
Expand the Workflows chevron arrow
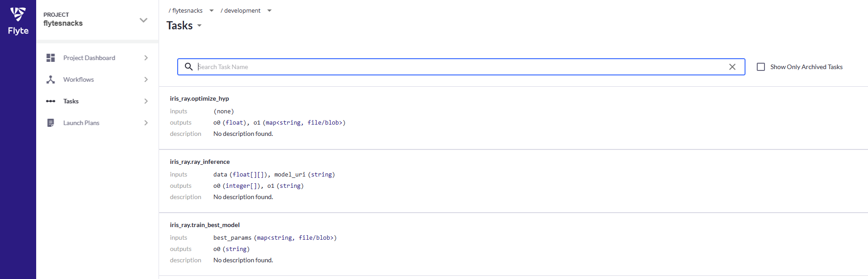click(146, 79)
